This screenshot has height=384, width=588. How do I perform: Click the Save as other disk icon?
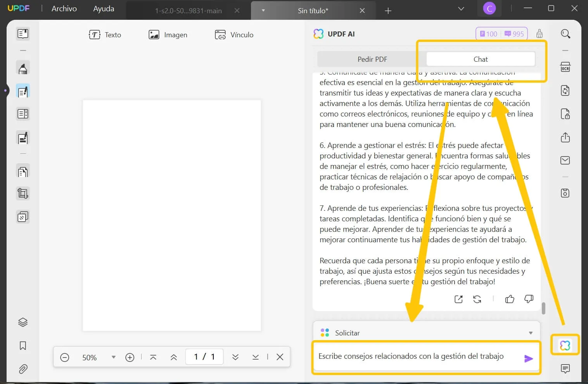pos(566,193)
